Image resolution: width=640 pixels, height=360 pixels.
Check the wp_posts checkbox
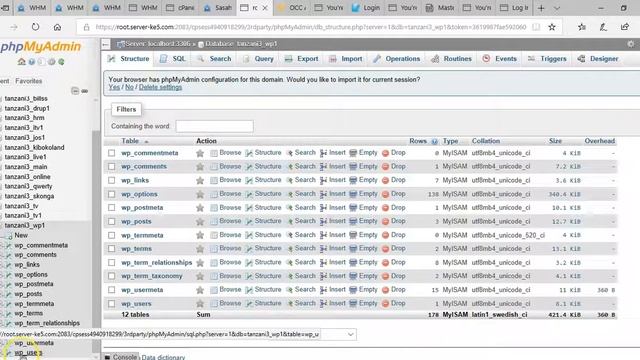point(111,222)
